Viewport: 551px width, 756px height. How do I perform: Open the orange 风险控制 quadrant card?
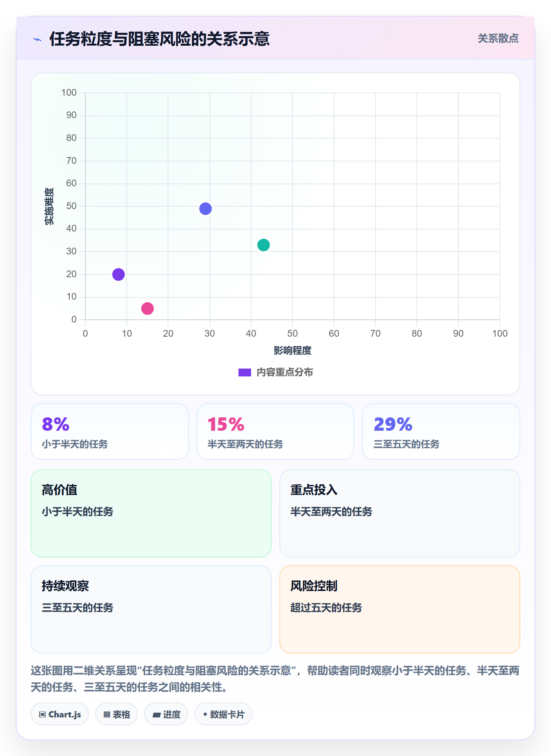tap(400, 610)
